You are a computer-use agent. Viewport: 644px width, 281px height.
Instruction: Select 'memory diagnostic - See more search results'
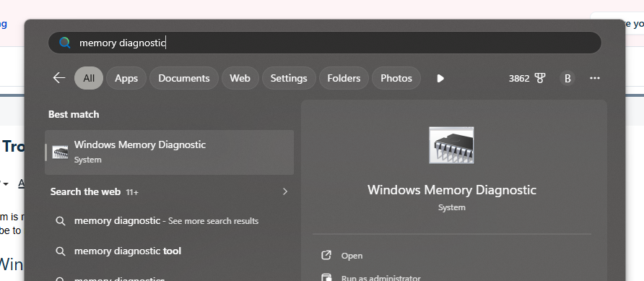[x=166, y=221]
